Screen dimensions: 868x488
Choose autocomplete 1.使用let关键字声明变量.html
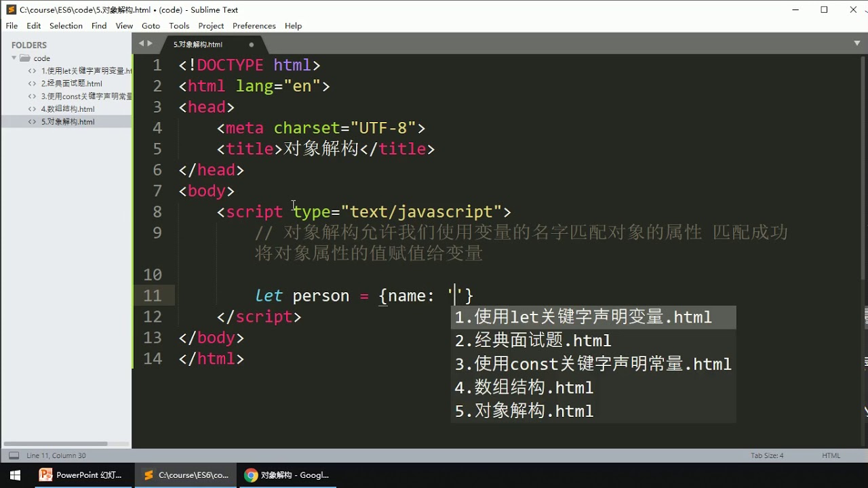coord(593,317)
